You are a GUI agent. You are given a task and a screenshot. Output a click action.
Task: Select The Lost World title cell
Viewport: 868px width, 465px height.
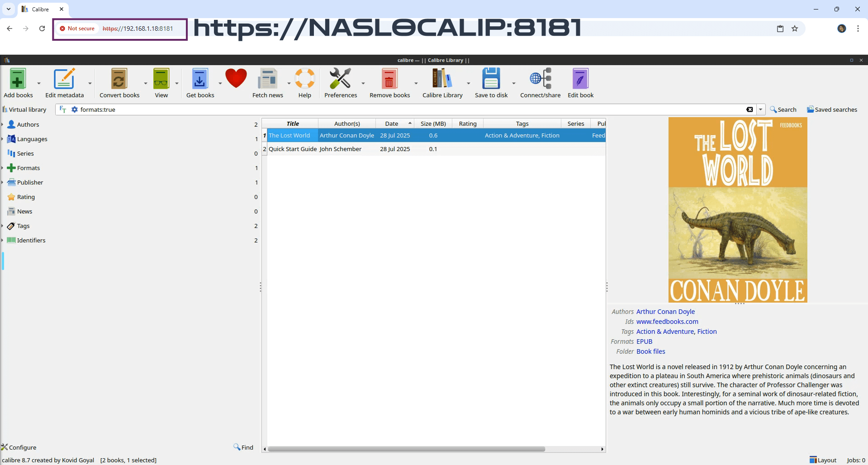coord(293,135)
